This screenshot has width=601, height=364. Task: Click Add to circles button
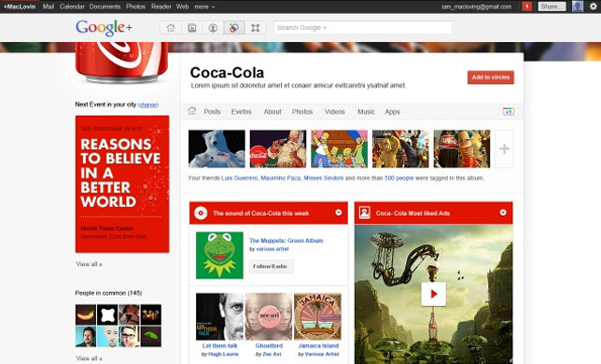491,77
